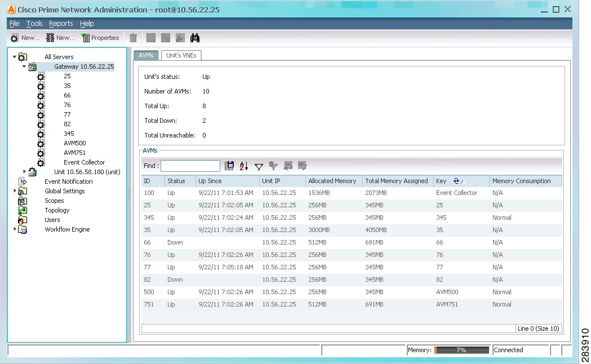Open the Filter funnel icon in AVMs panel
Screen dimensions: 591x364
click(259, 165)
